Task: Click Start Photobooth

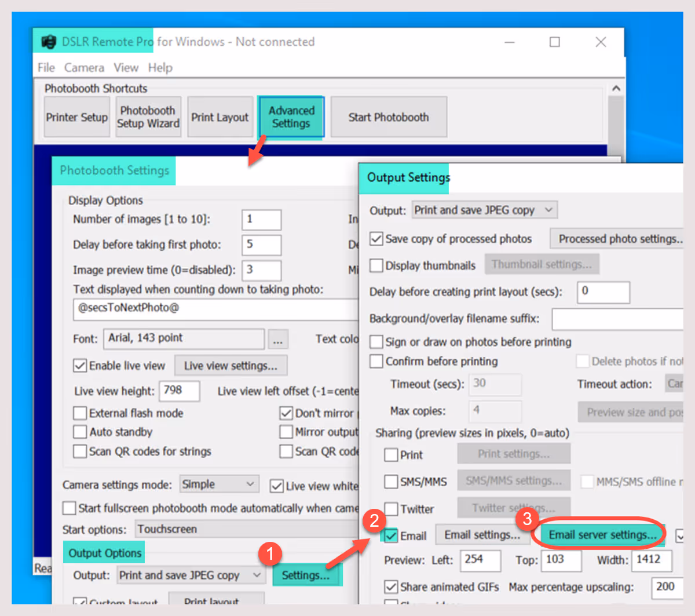Action: click(389, 117)
